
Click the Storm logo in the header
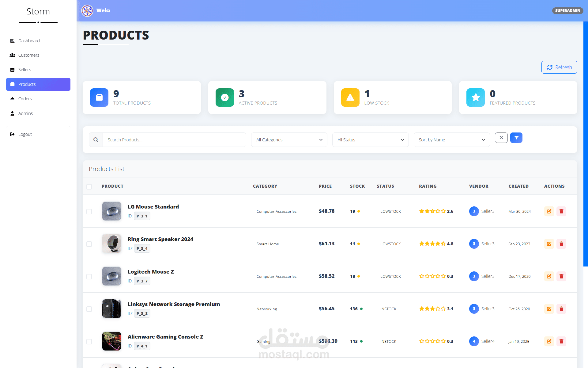click(87, 11)
